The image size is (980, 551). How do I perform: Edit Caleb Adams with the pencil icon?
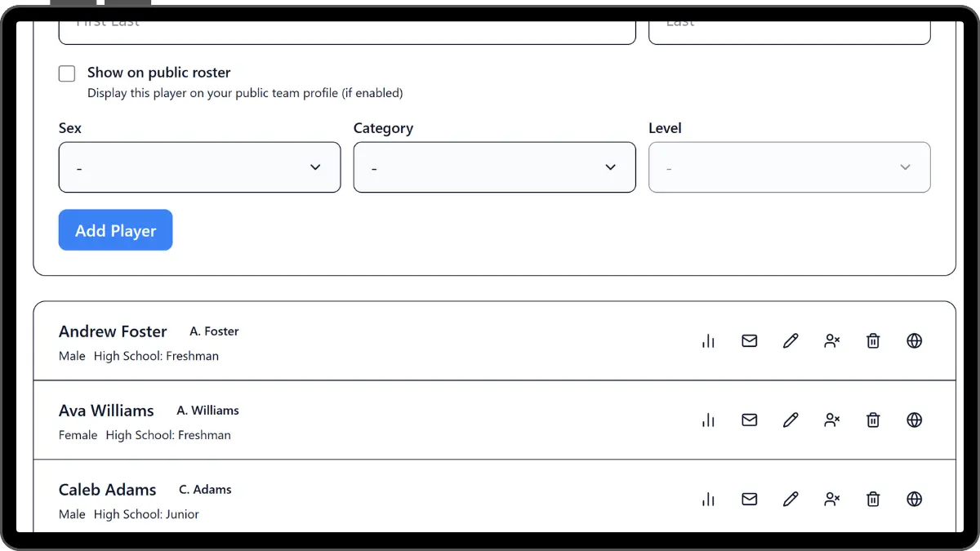(790, 499)
